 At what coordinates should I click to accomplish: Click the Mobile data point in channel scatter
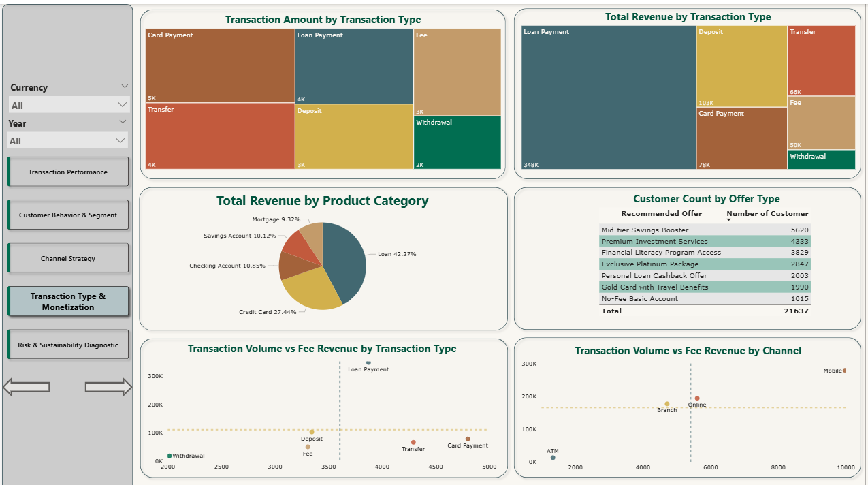844,371
